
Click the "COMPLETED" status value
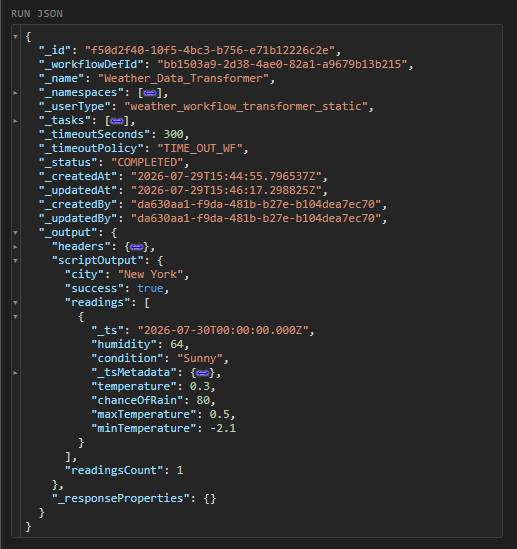click(x=147, y=162)
